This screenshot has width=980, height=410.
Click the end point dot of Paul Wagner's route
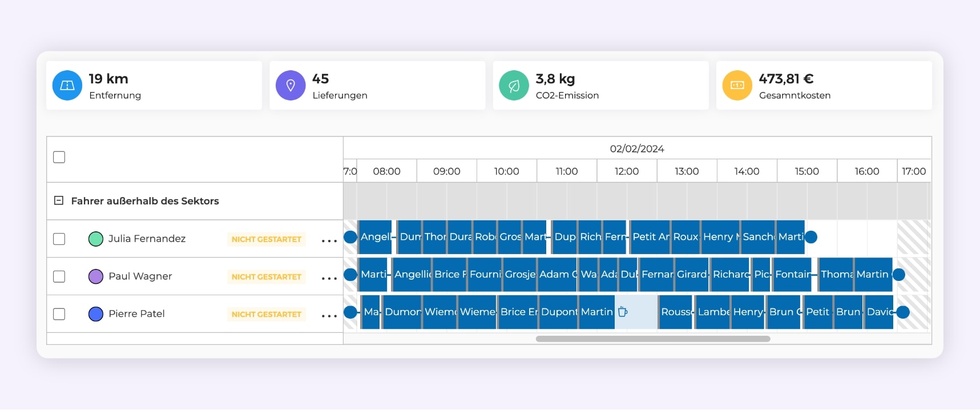pyautogui.click(x=898, y=275)
